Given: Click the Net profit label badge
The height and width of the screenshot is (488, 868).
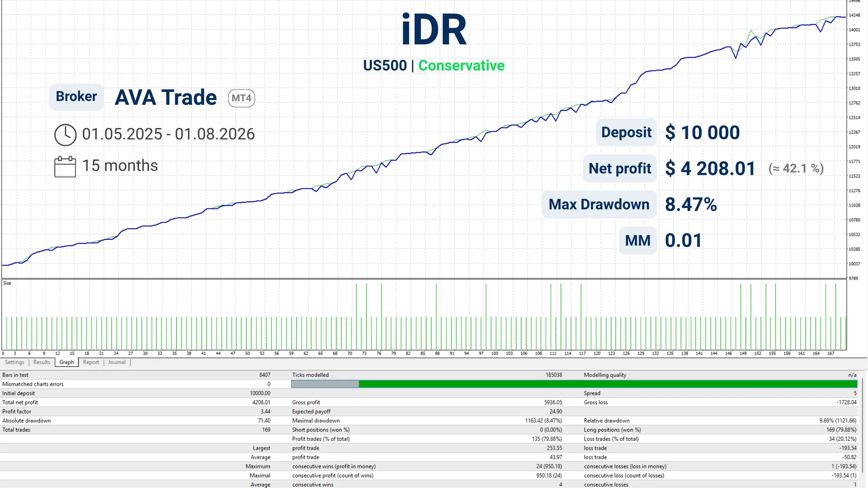Looking at the screenshot, I should 620,168.
